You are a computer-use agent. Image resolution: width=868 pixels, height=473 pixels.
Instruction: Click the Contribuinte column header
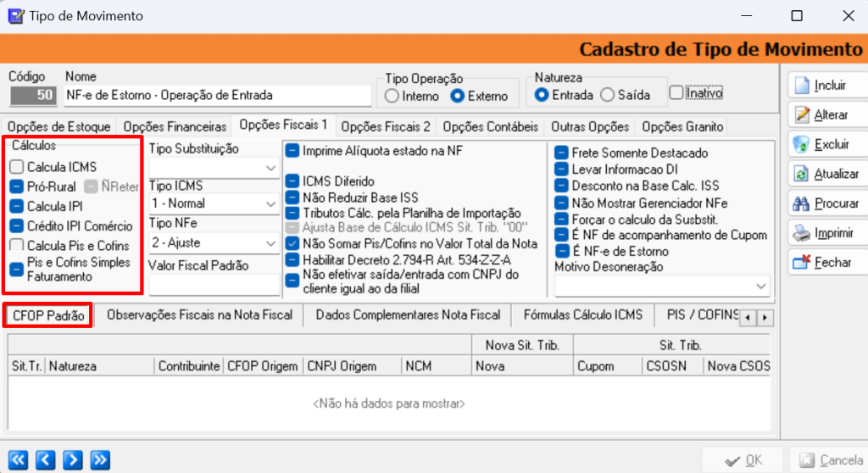tap(189, 366)
